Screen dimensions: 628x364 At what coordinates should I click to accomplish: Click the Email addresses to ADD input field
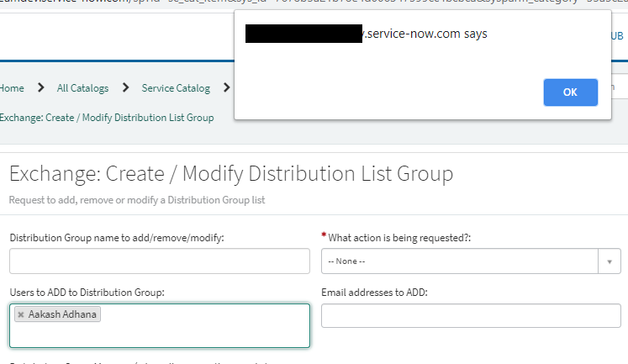tap(471, 315)
